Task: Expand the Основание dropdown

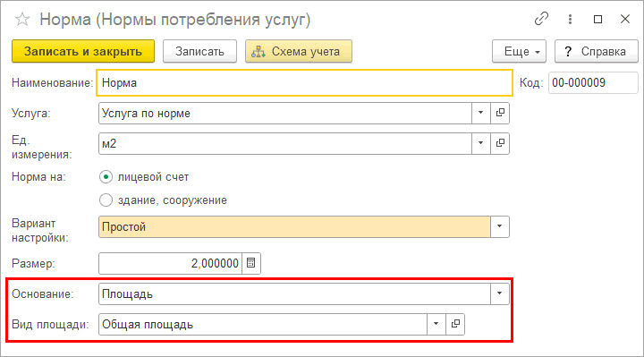Action: coord(499,293)
